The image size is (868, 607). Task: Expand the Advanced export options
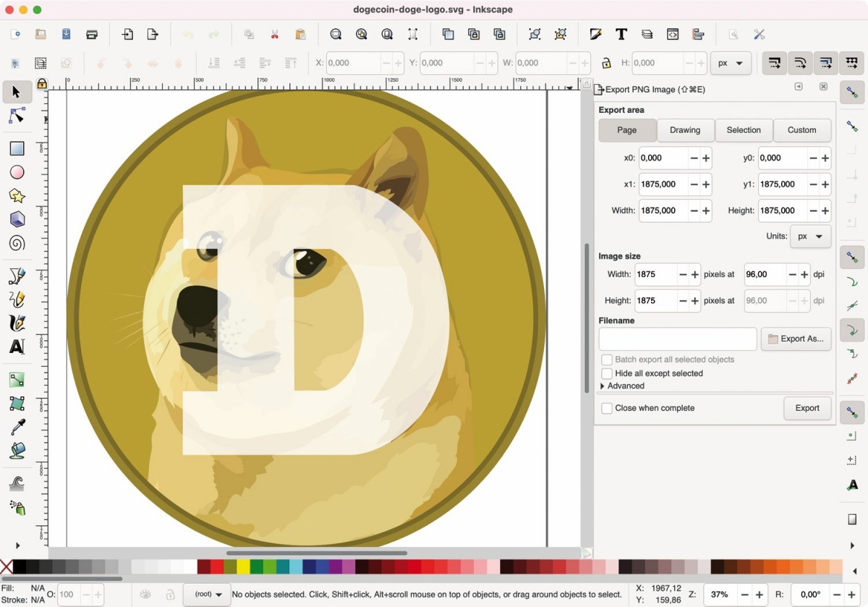point(622,386)
